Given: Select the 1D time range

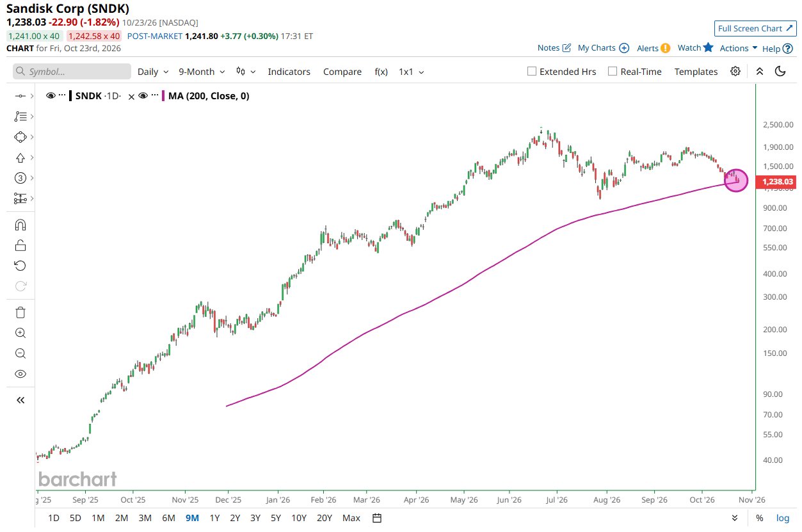Looking at the screenshot, I should pos(54,518).
